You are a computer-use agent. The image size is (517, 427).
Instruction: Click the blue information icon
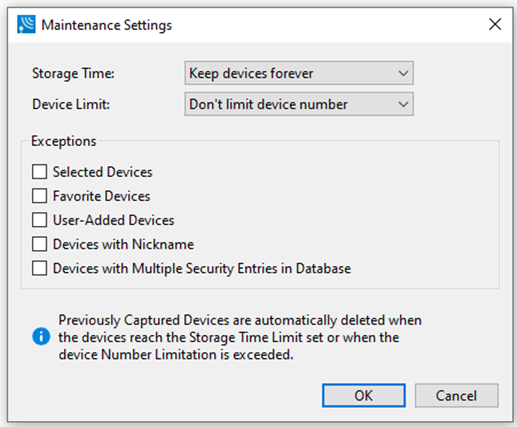(x=41, y=336)
